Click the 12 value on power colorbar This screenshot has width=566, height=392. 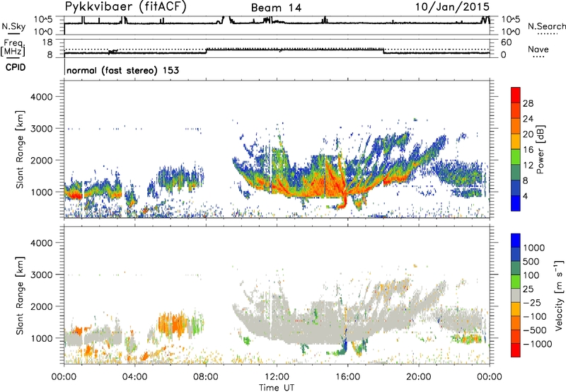coord(528,166)
